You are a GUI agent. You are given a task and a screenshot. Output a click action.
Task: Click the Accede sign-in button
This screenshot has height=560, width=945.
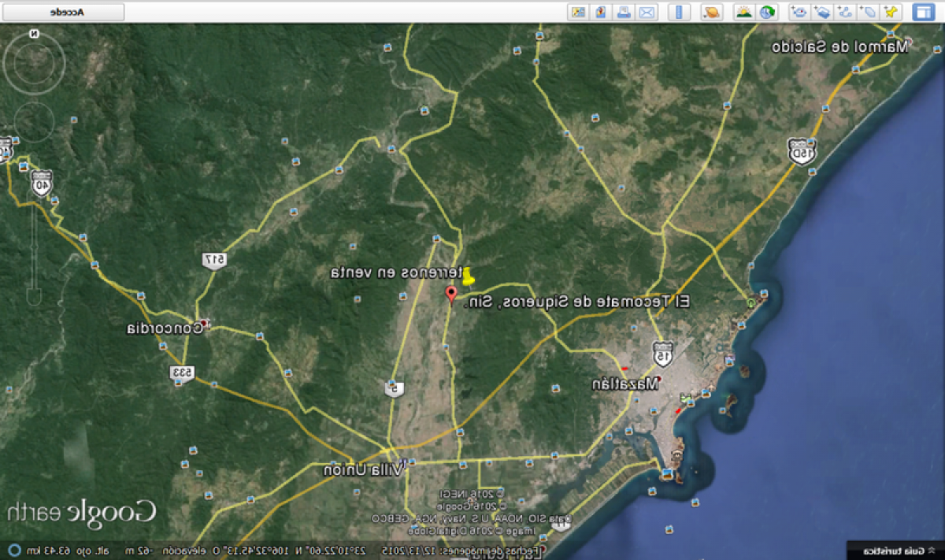coord(63,12)
